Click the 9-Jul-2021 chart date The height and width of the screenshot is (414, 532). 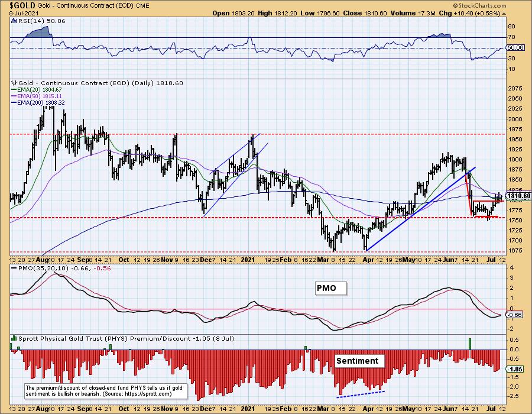(x=24, y=14)
